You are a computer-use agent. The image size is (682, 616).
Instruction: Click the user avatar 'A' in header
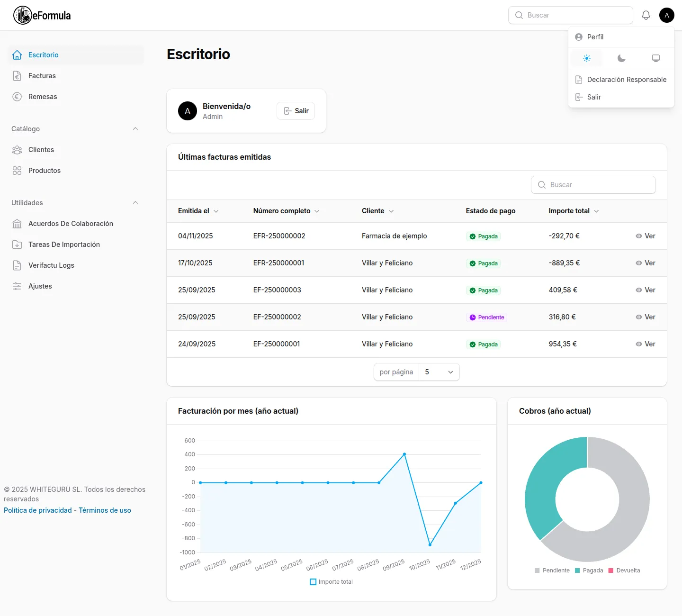[x=667, y=15]
